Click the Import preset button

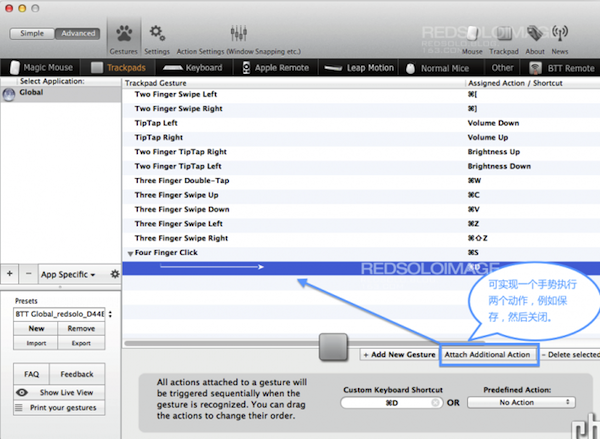click(36, 343)
